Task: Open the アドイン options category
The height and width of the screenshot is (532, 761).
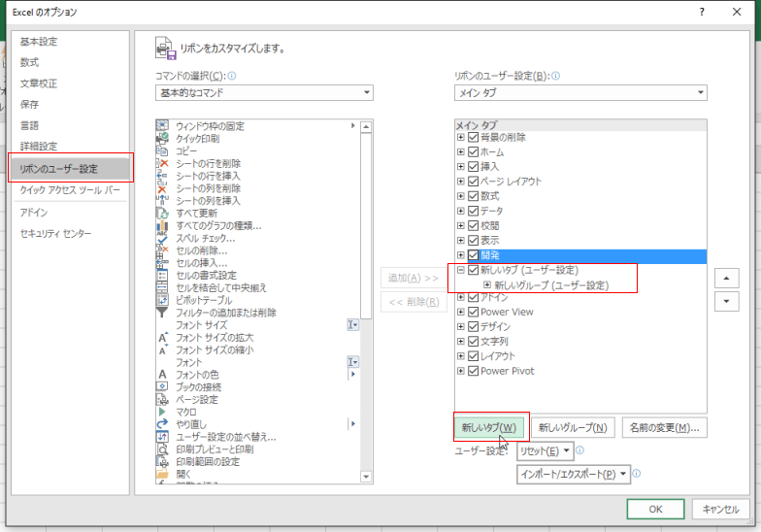Action: (x=34, y=212)
